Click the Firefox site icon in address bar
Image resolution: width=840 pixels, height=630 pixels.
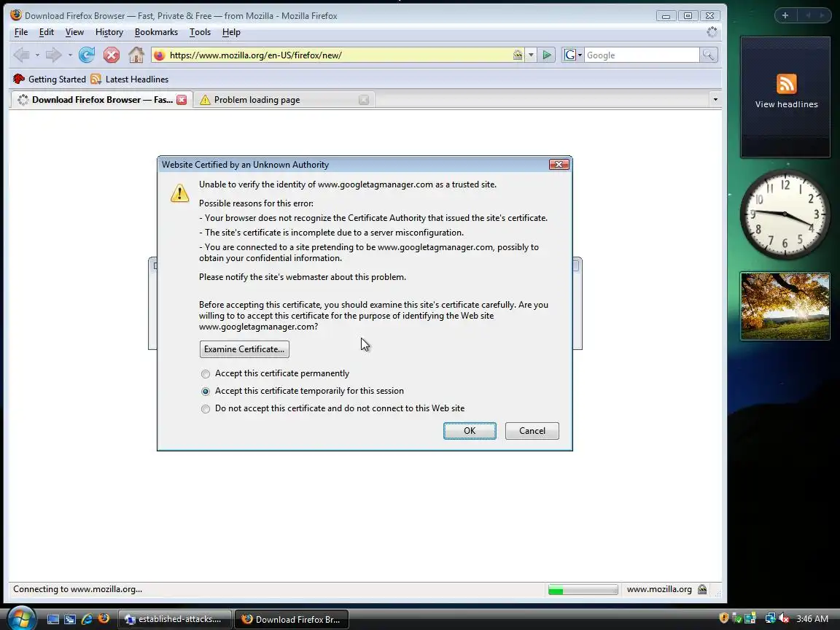[159, 55]
